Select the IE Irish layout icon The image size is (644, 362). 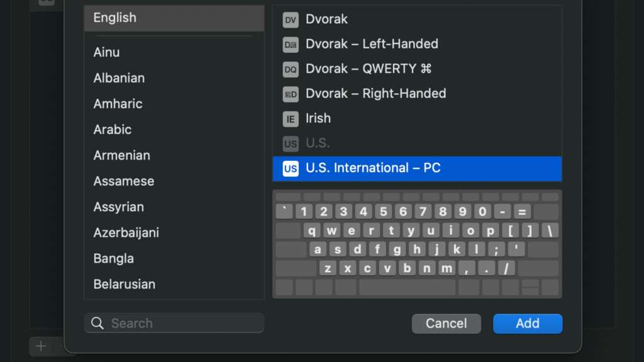pyautogui.click(x=290, y=118)
